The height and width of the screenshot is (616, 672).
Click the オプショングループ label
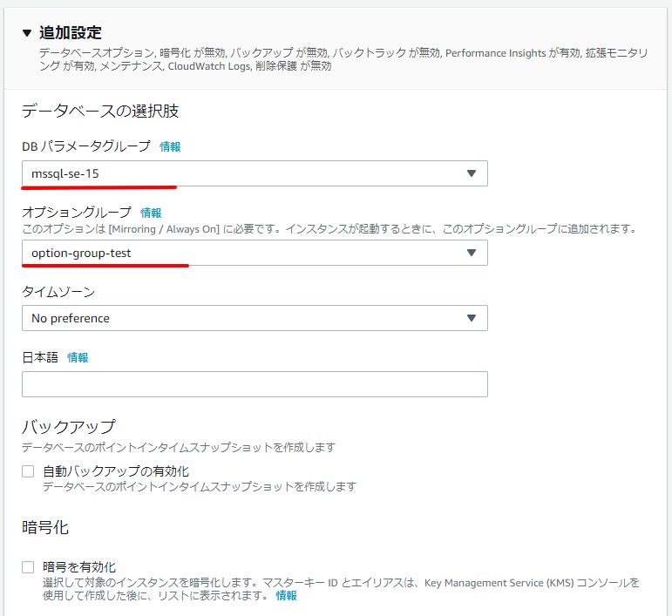point(77,213)
